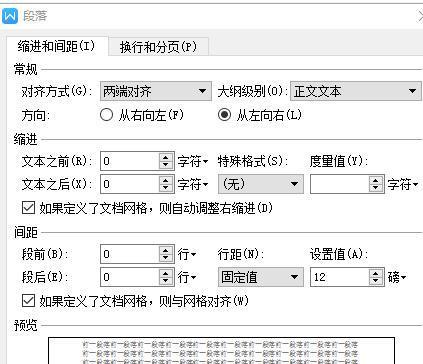The image size is (423, 364).
Task: Decrease 文本之后 value with down arrow
Action: [x=166, y=188]
